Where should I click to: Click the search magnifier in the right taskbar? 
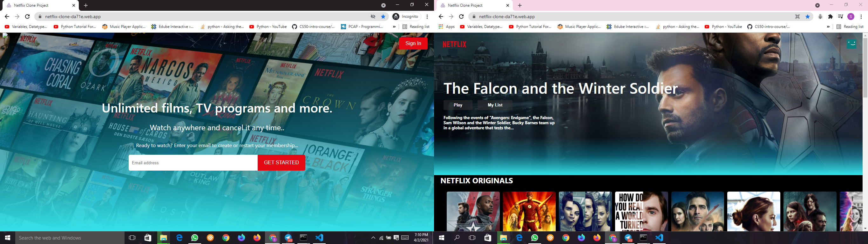(x=457, y=238)
